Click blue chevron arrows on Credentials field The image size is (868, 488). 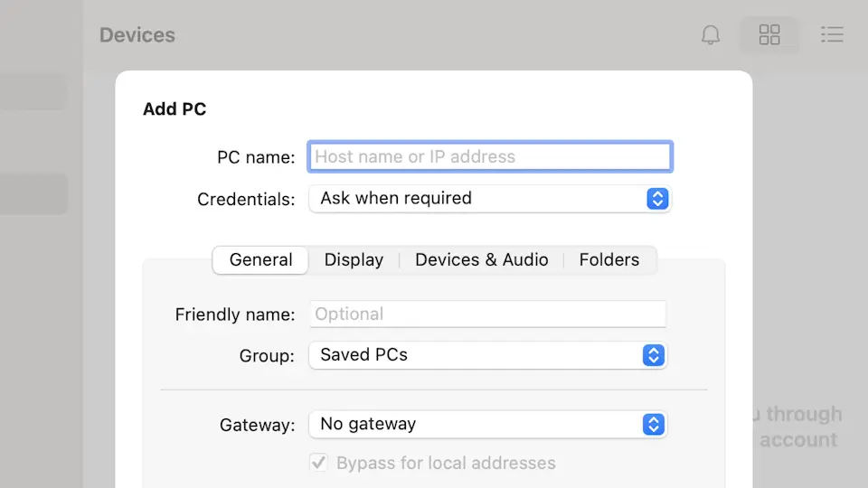[657, 199]
